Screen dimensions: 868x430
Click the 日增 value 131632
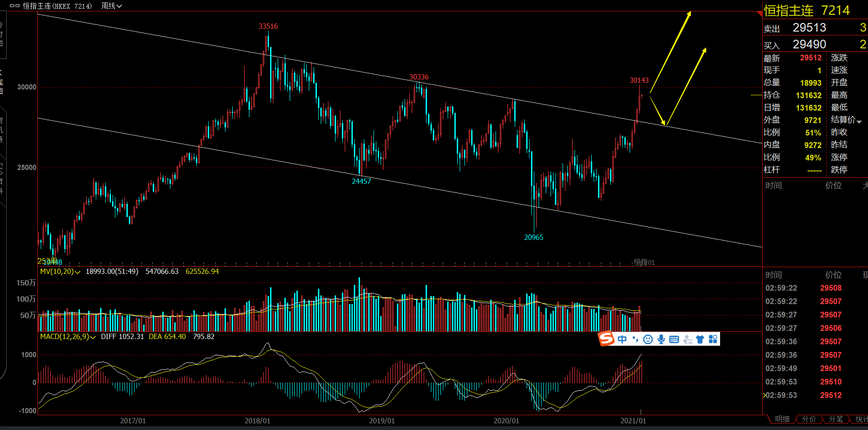tap(809, 108)
